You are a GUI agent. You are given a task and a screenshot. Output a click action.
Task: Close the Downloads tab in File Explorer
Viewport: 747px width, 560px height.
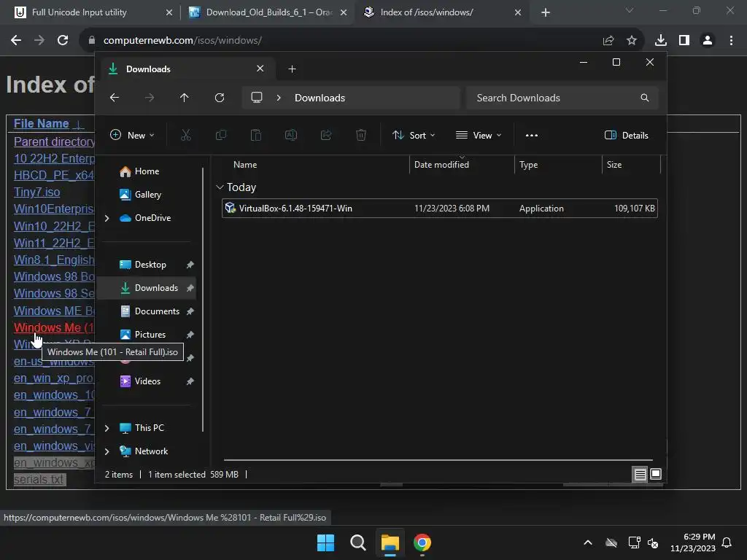point(260,69)
